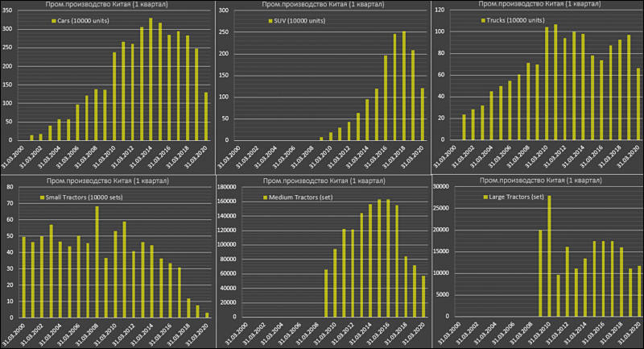
Task: Click the 180000 y-axis value in the Medium Tractors chart
Action: tap(226, 187)
